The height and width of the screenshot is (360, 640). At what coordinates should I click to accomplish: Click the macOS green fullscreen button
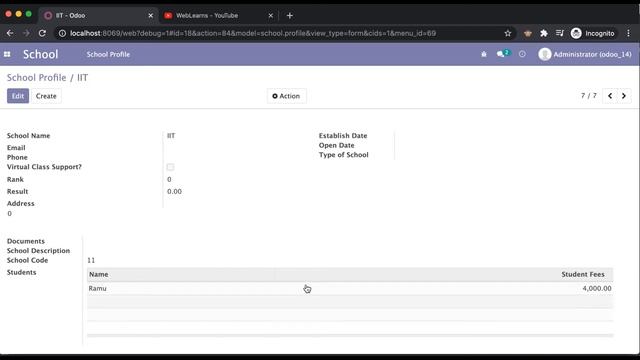(29, 14)
